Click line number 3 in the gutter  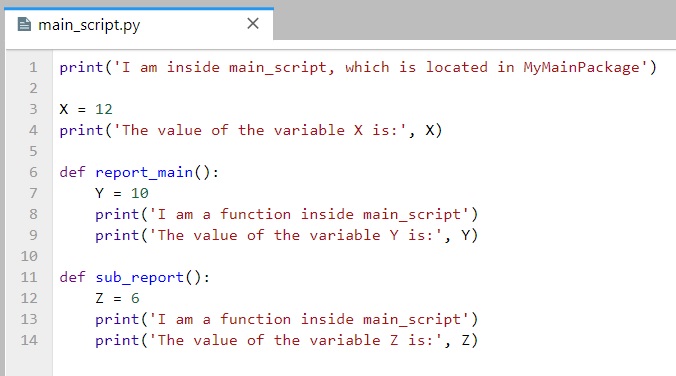pos(33,109)
